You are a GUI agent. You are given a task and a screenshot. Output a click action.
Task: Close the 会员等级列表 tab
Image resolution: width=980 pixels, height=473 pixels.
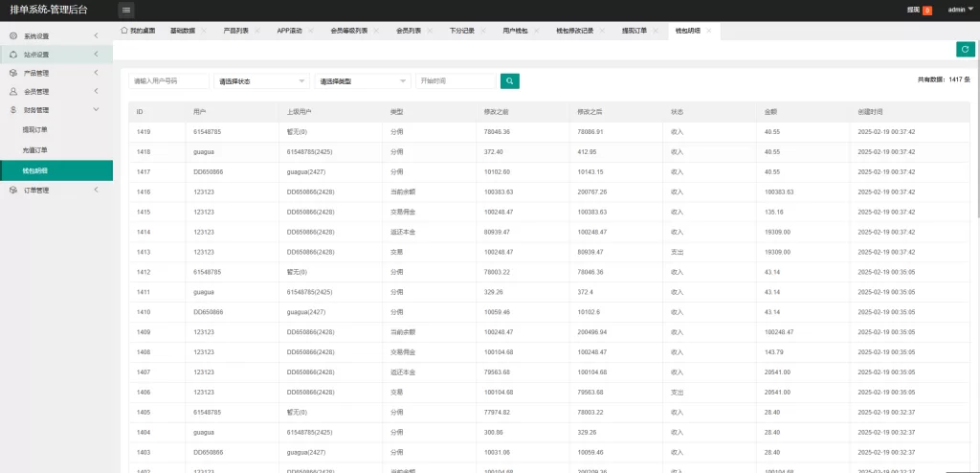coord(376,31)
